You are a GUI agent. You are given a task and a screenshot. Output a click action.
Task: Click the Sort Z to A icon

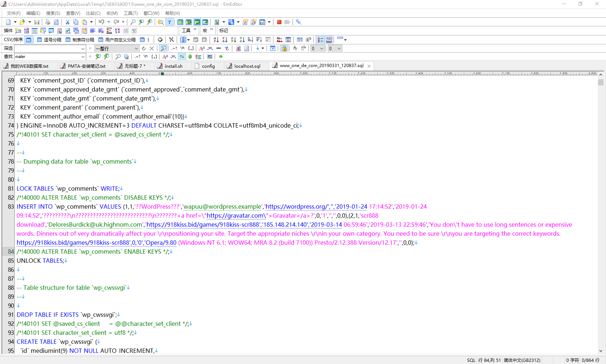coord(225,40)
